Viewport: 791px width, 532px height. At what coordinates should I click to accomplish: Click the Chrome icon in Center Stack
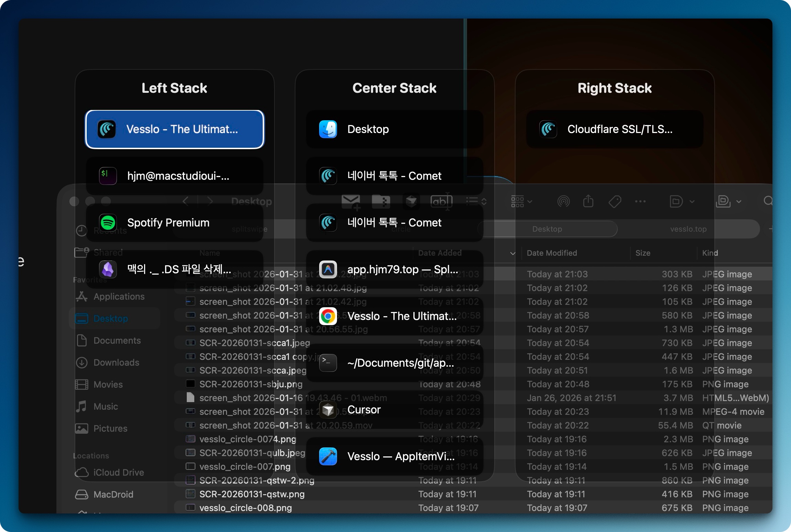tap(328, 316)
